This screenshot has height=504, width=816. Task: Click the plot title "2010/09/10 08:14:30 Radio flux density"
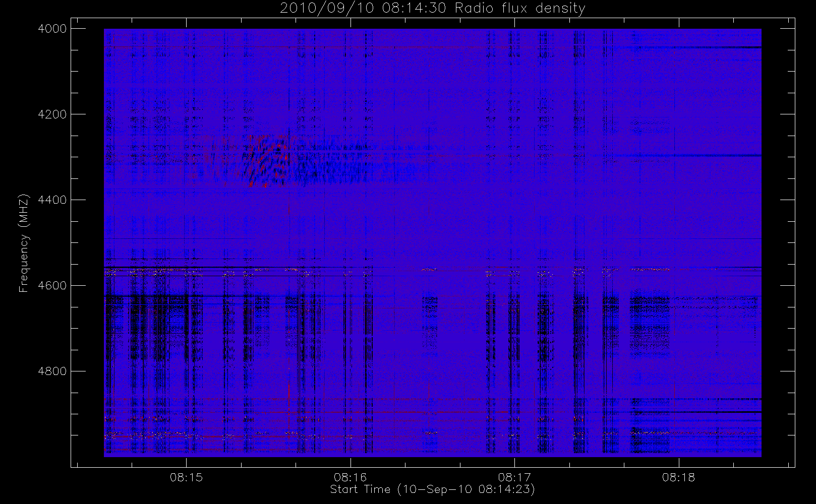[433, 9]
